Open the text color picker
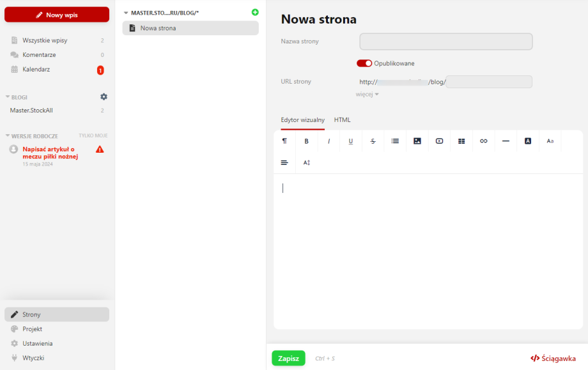Screen dimensions: 588x370 (x=528, y=141)
